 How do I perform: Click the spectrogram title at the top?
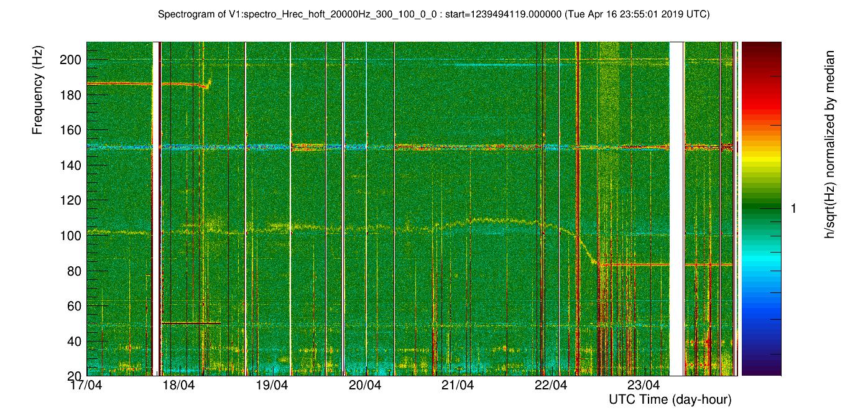point(433,14)
